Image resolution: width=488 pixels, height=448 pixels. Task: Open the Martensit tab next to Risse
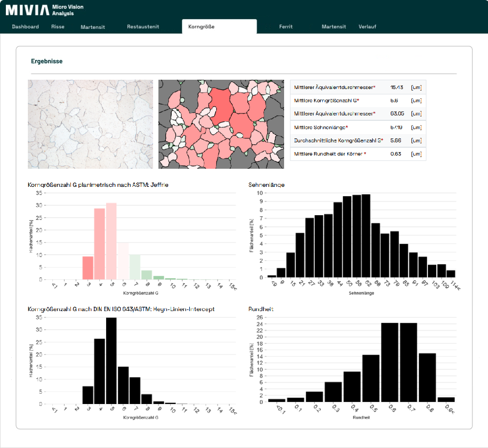click(x=93, y=27)
